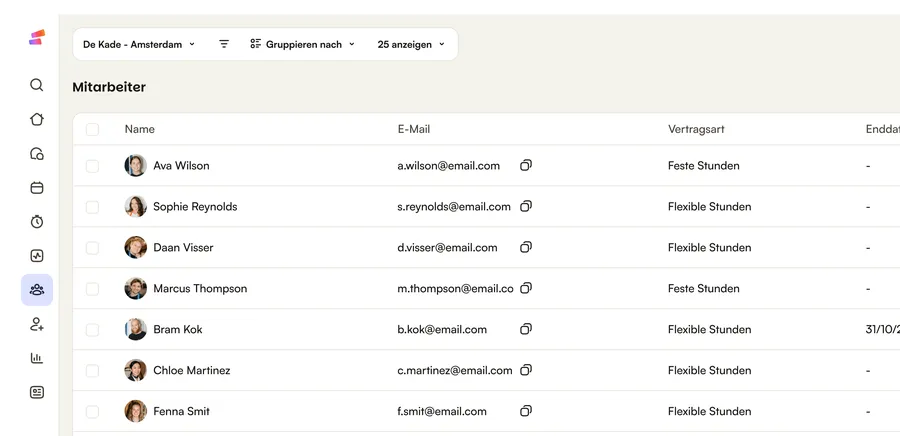Open the 25 anzeigen dropdown

pyautogui.click(x=411, y=44)
